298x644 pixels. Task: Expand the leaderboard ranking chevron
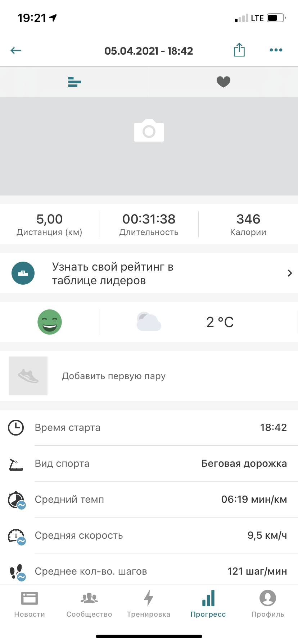290,273
